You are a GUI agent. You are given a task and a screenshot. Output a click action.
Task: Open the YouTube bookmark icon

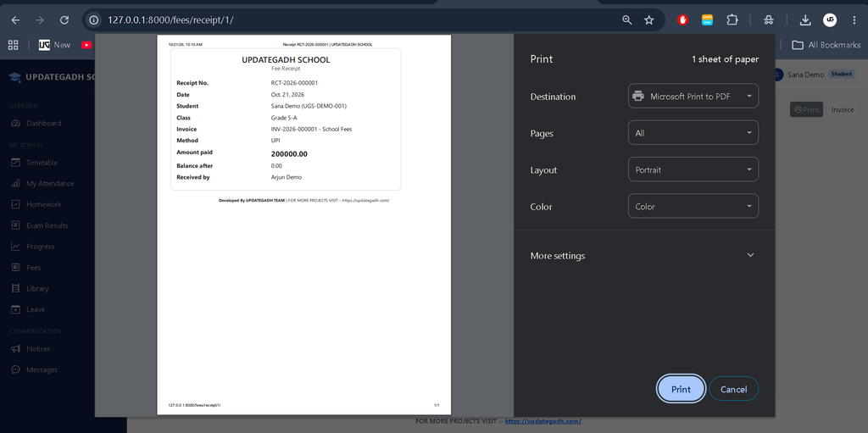click(86, 45)
